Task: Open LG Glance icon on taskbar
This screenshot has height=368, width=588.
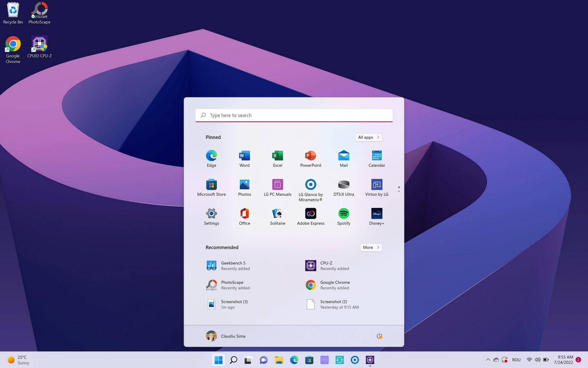Action: coord(355,360)
